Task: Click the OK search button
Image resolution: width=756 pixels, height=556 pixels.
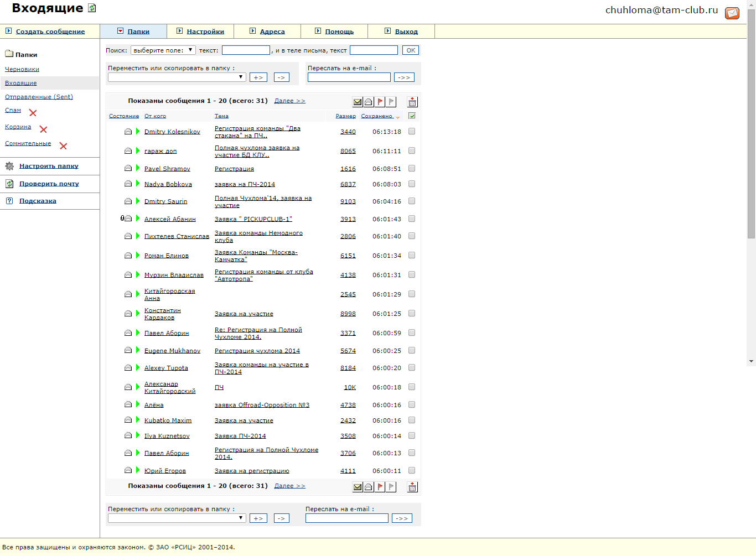Action: [x=411, y=50]
